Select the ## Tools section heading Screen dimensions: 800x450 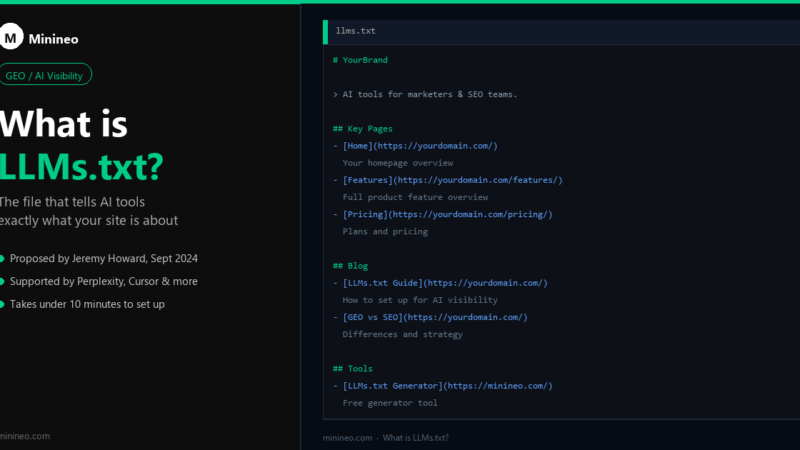pos(353,369)
